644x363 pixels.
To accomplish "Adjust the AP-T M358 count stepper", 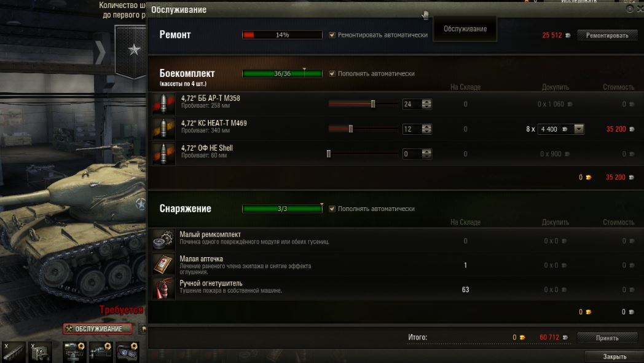I will (x=426, y=104).
